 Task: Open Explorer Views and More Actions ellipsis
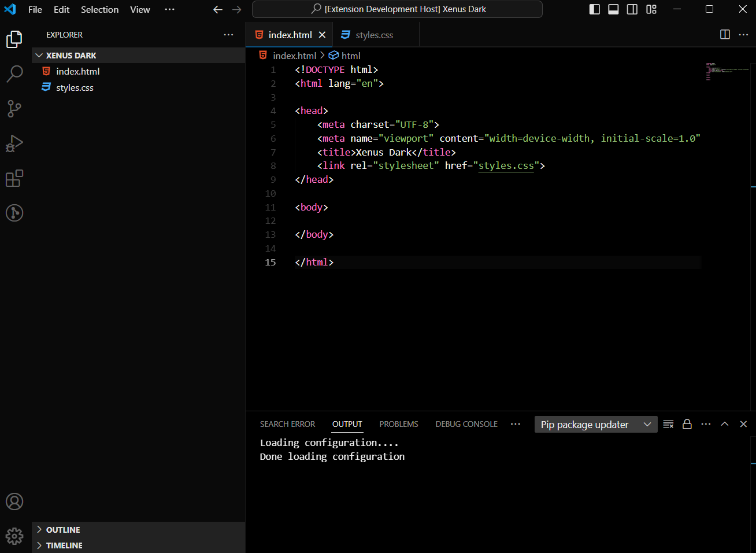pos(229,35)
